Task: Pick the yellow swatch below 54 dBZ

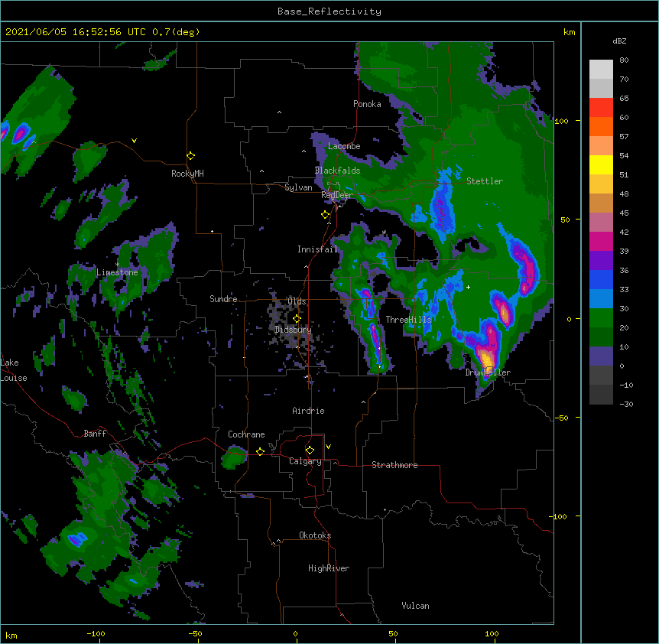Action: coord(601,164)
